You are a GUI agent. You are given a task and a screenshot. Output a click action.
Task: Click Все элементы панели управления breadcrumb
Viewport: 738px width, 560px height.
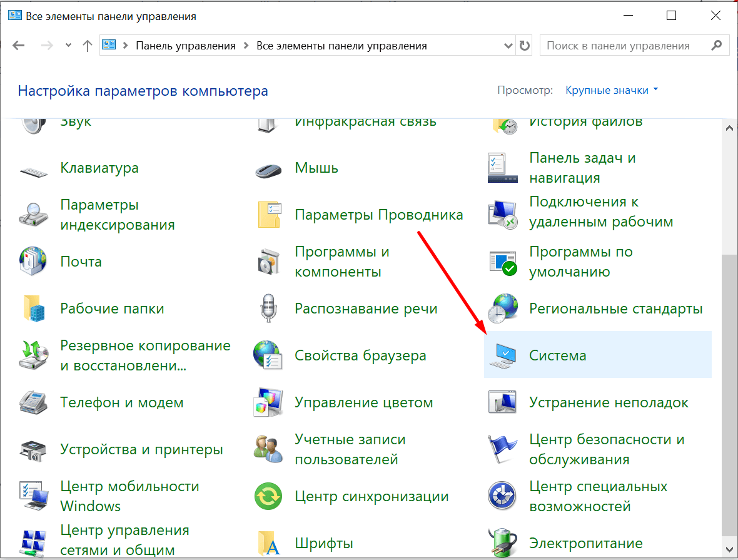click(341, 46)
